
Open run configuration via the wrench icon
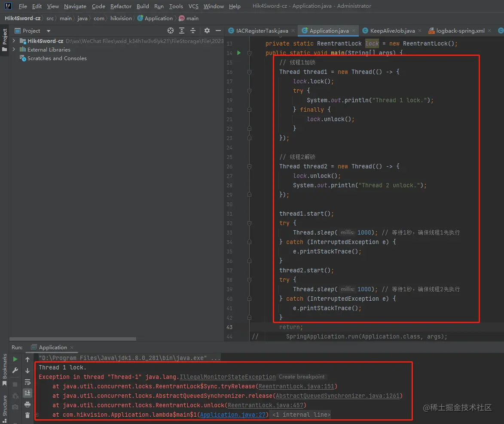15,370
